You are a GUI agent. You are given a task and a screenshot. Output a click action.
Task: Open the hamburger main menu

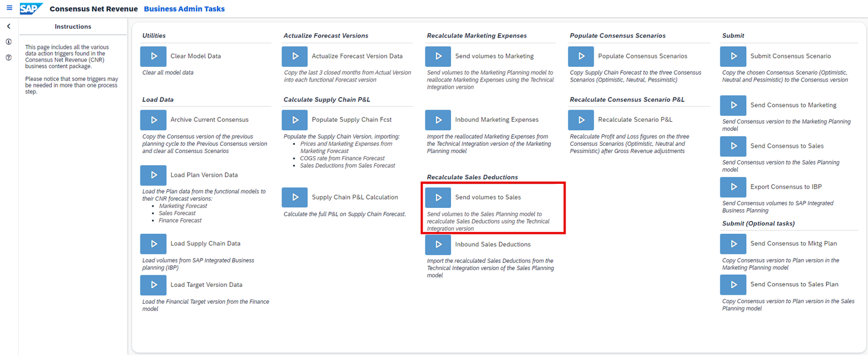[x=9, y=8]
